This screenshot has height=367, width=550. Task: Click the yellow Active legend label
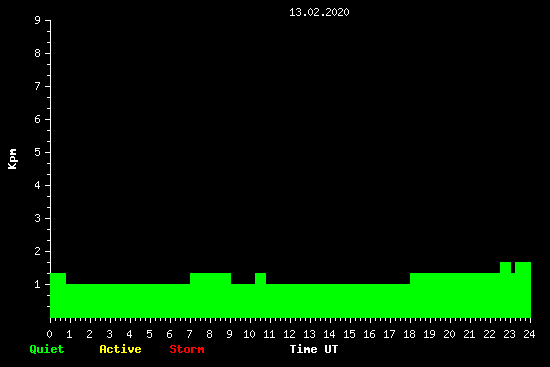(120, 349)
